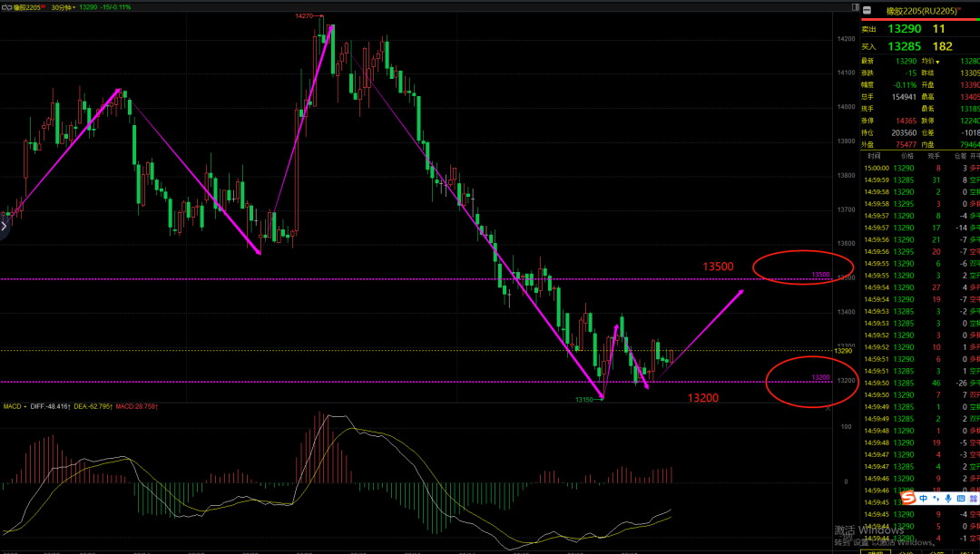Open the 30分钟 period dropdown
Screen dimensions: 980x554
(64, 7)
